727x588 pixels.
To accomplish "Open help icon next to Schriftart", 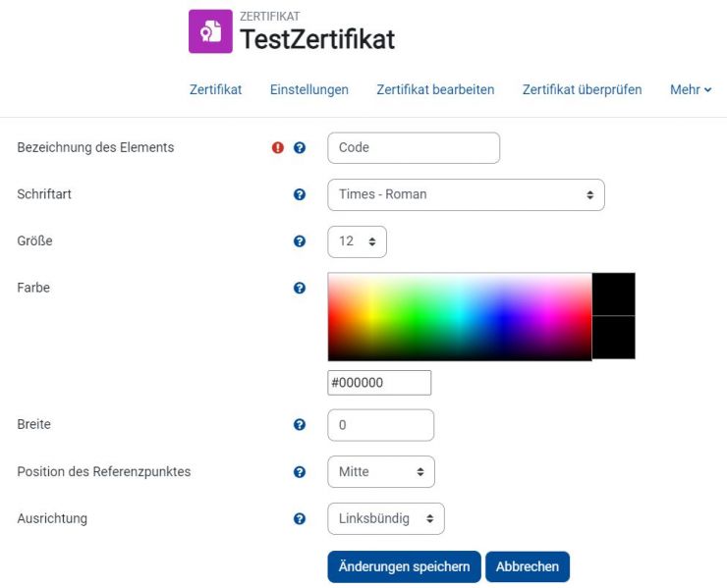I will [300, 194].
